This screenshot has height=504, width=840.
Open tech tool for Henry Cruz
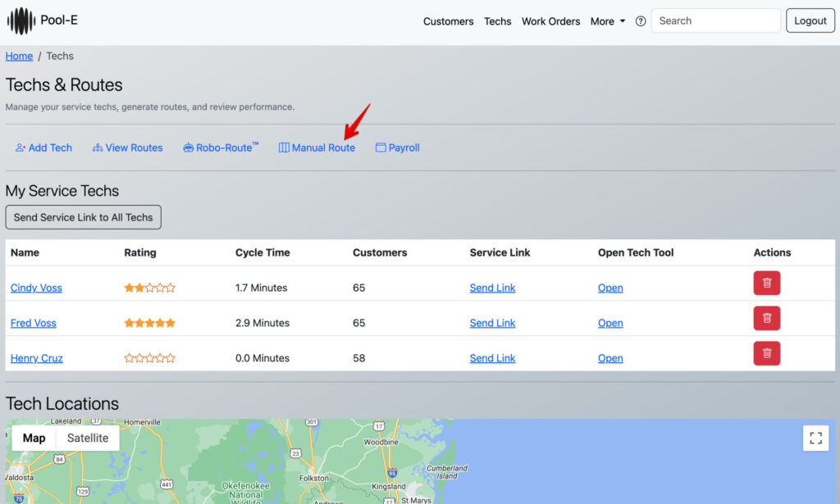[610, 358]
